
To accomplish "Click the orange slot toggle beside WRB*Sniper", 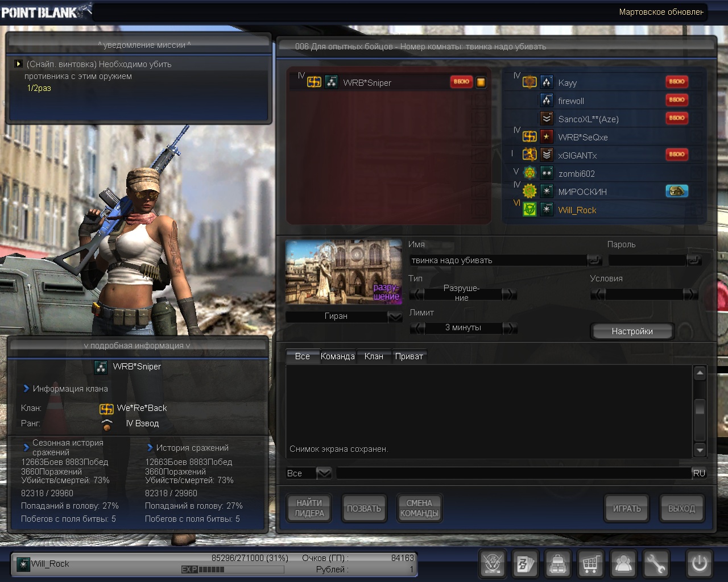I will [x=481, y=82].
